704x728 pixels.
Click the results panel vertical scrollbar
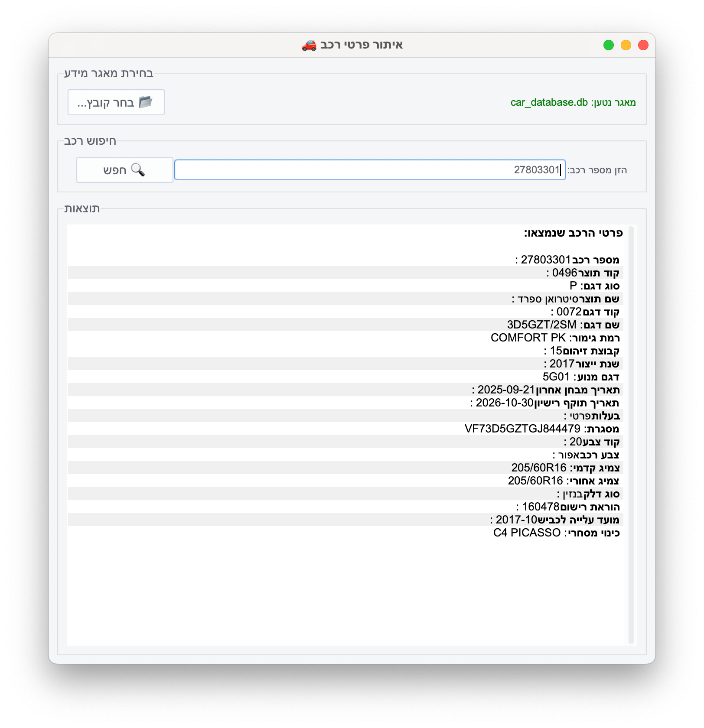pos(631,433)
